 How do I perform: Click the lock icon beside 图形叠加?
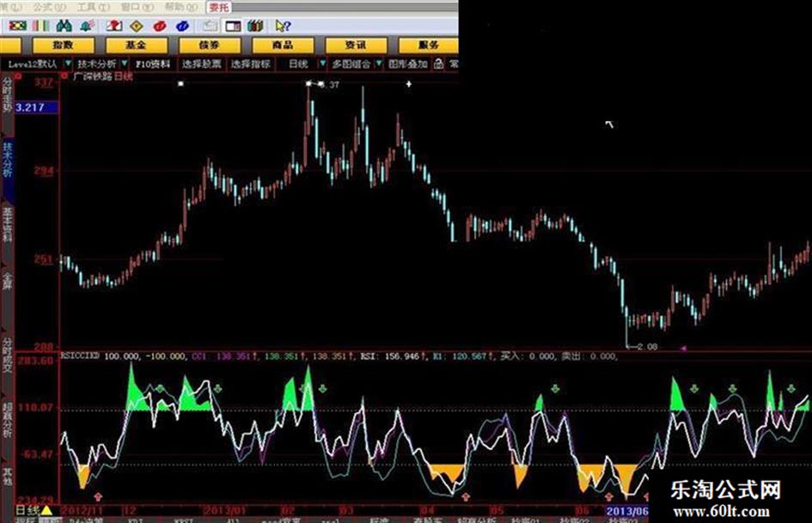(438, 64)
